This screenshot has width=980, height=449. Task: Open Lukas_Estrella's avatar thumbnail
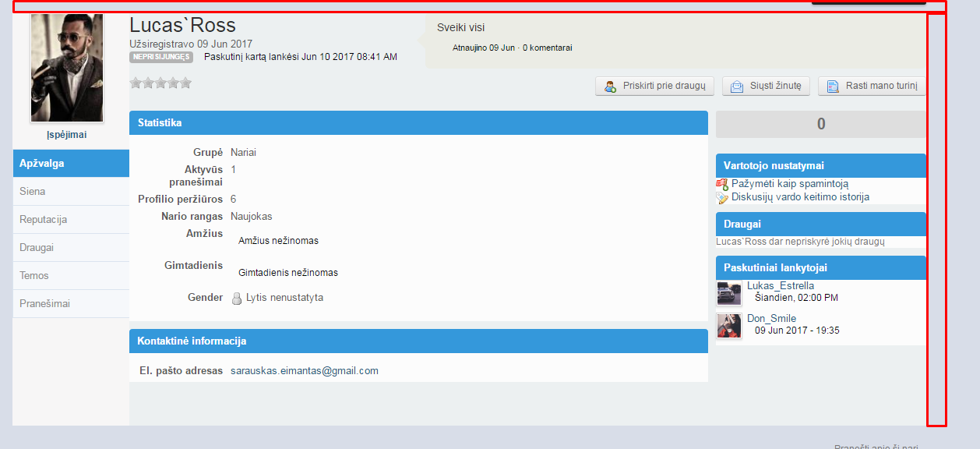point(729,293)
